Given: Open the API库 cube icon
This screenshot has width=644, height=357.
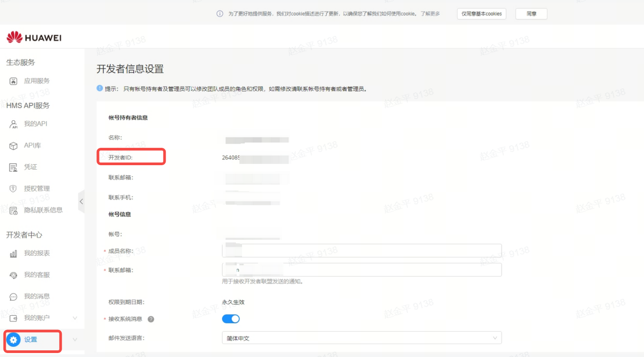Looking at the screenshot, I should pos(14,146).
